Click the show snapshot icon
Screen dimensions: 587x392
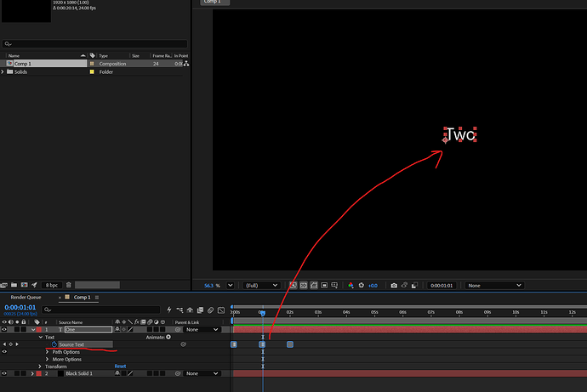(x=404, y=286)
